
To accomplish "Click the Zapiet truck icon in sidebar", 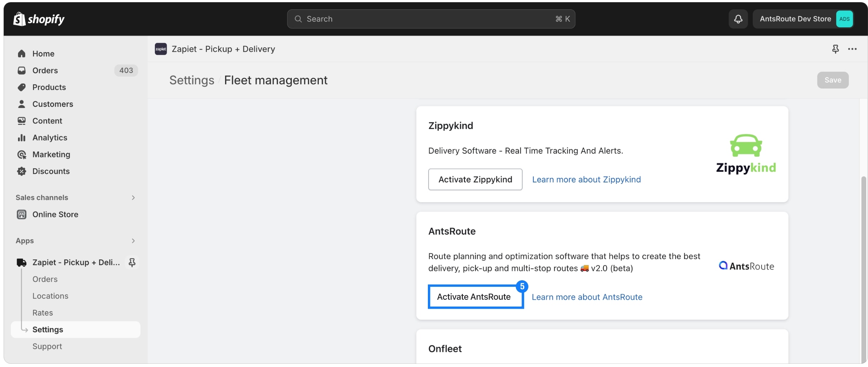I will 22,262.
